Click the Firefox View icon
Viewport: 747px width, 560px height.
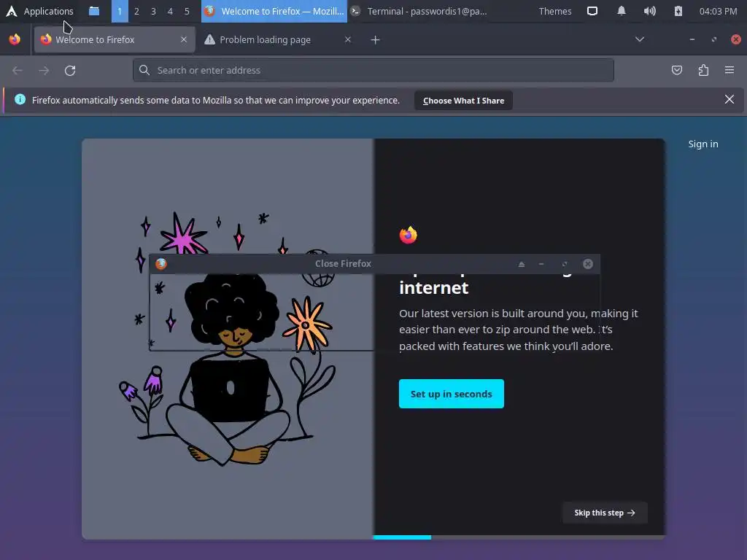[x=15, y=39]
